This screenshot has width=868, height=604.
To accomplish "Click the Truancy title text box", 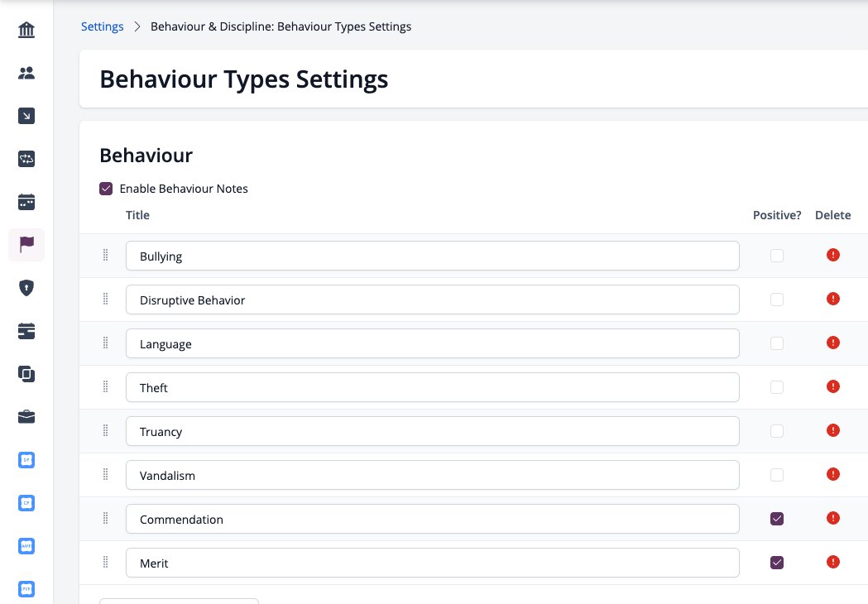I will (432, 431).
